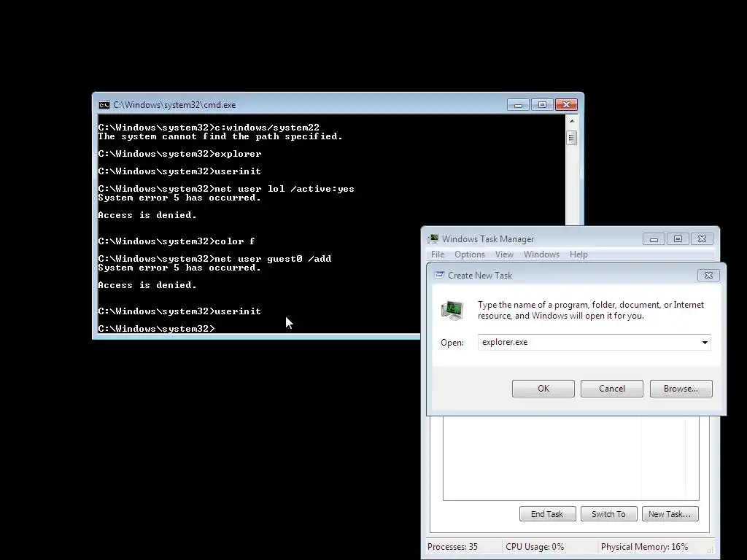Screen dimensions: 747x560
Task: Maximize the cmd.exe window
Action: click(x=542, y=105)
